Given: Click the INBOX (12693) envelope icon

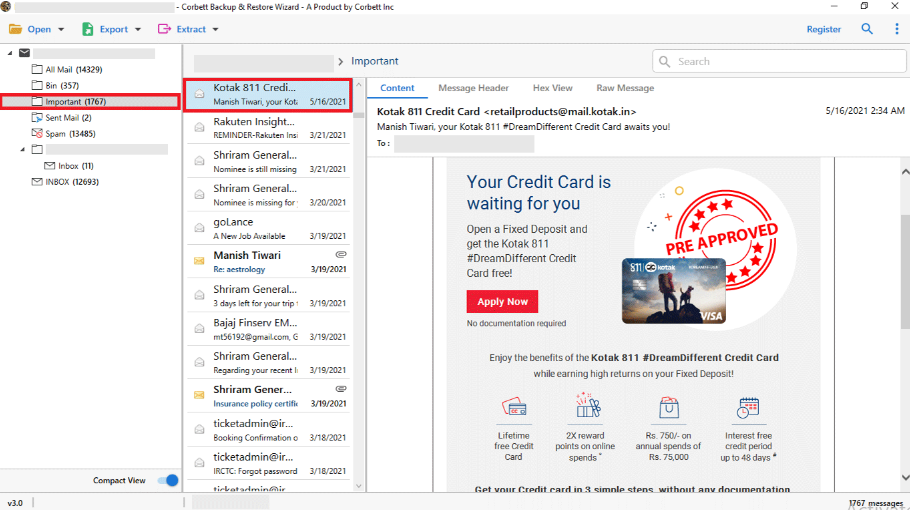Looking at the screenshot, I should [x=37, y=182].
